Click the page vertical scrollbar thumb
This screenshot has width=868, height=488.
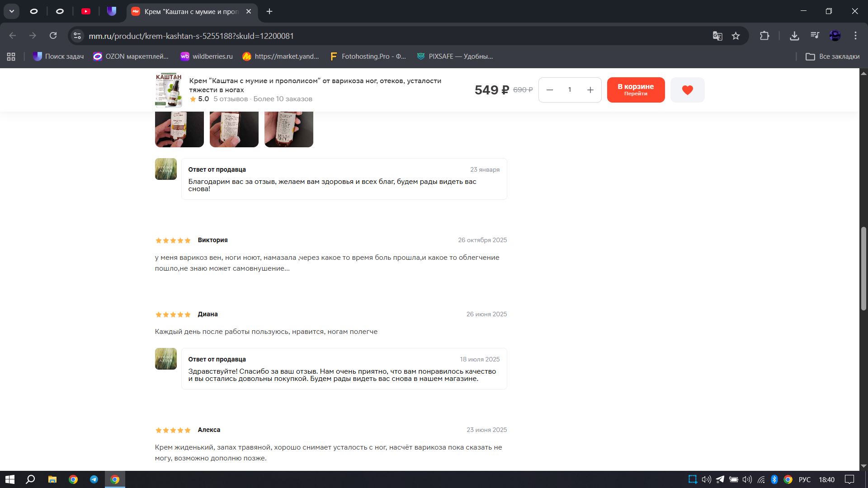[x=863, y=268]
